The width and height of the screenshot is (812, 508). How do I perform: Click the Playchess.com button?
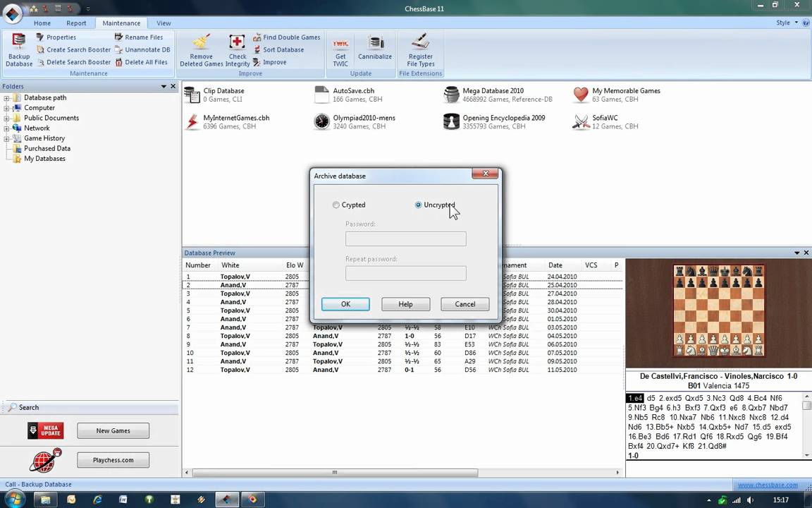(113, 460)
